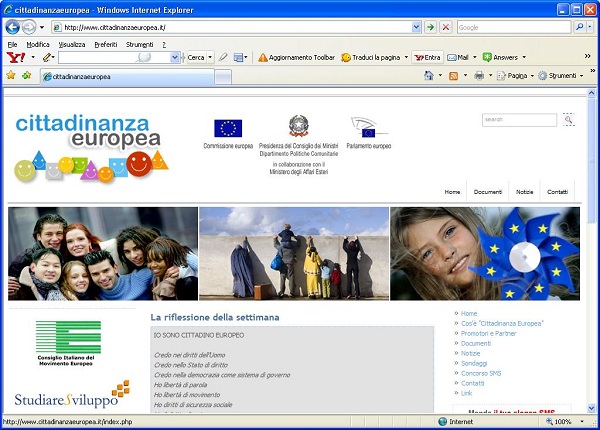The height and width of the screenshot is (430, 600).
Task: Click Contatti in the top navigation bar
Action: (x=557, y=192)
